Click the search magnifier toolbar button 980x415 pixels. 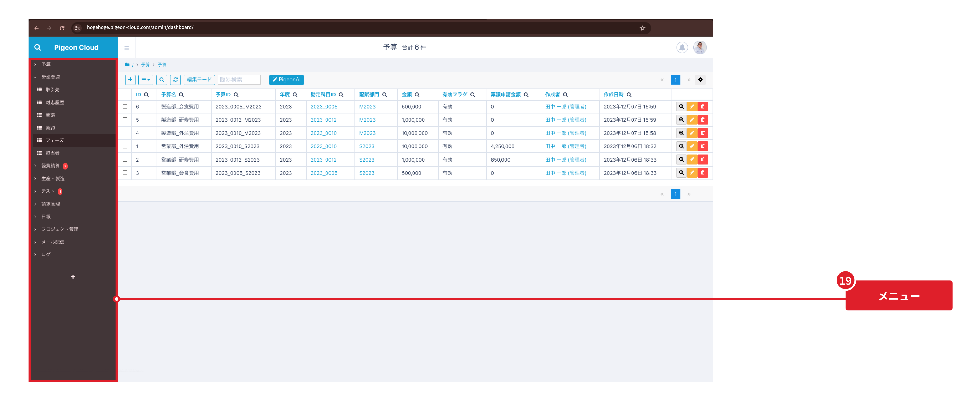coord(162,80)
